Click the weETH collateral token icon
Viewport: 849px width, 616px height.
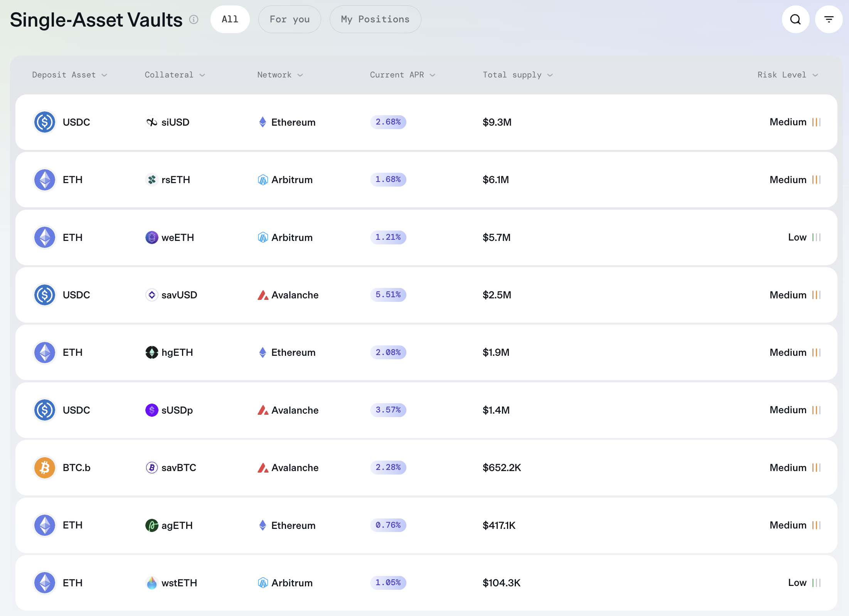click(x=152, y=237)
